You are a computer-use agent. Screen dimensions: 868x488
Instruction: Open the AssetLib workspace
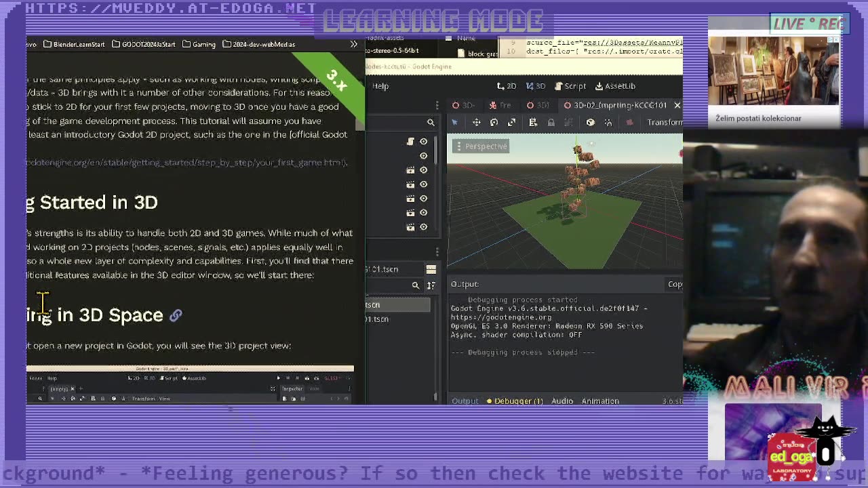[615, 86]
